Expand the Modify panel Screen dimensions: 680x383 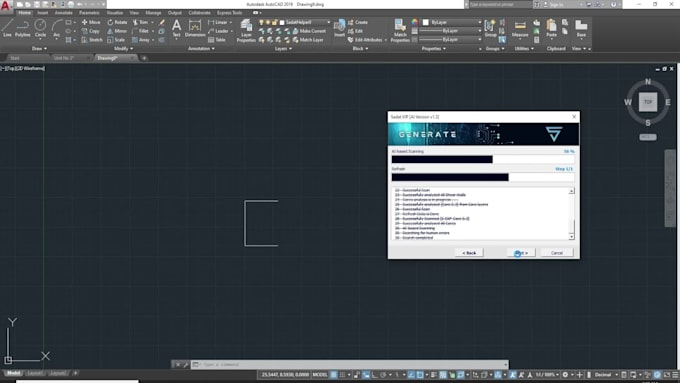click(x=124, y=49)
